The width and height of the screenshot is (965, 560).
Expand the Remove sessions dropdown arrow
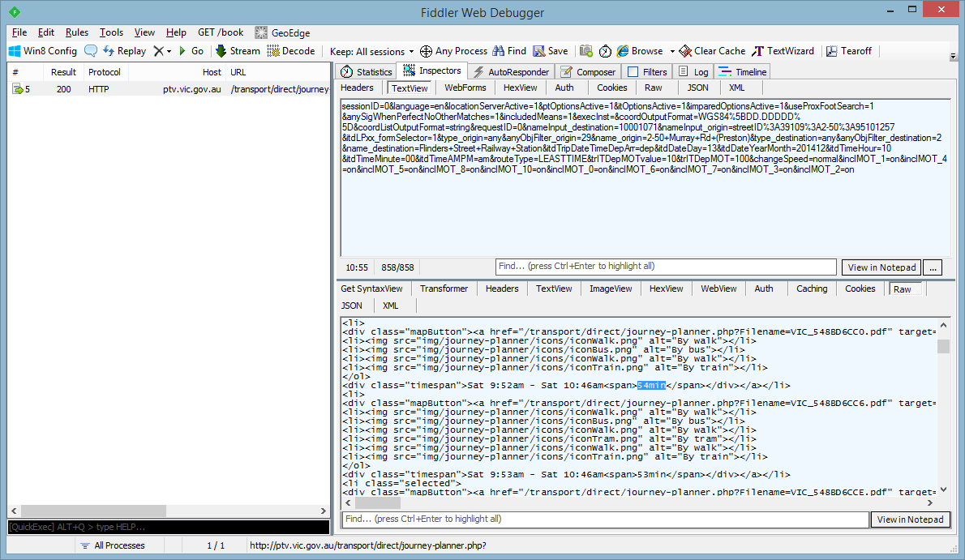click(x=169, y=52)
